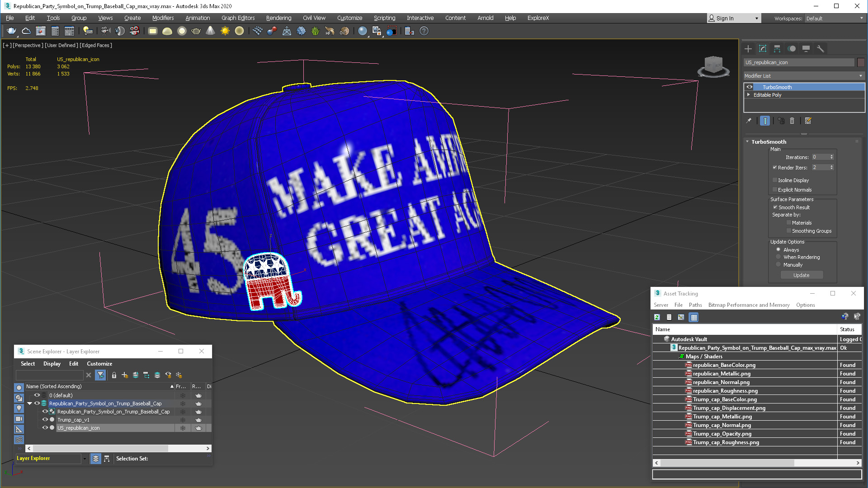The width and height of the screenshot is (868, 488).
Task: Open the Motion tab in command panel
Action: (x=792, y=49)
